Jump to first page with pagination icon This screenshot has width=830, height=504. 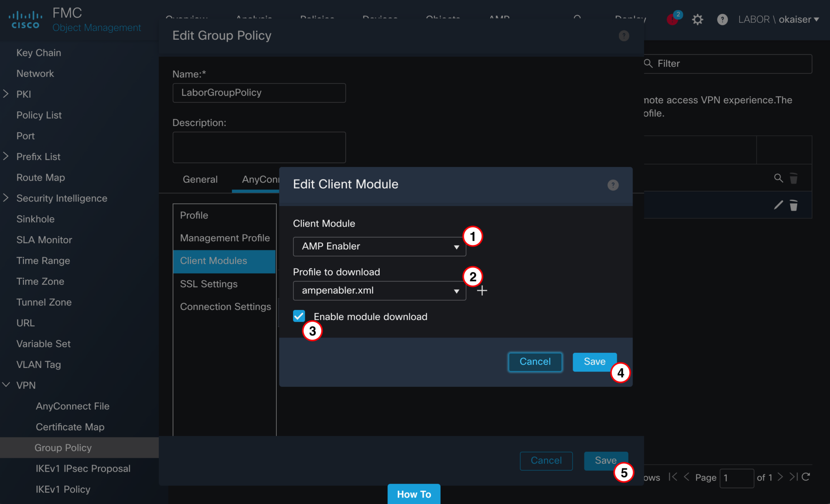(674, 477)
